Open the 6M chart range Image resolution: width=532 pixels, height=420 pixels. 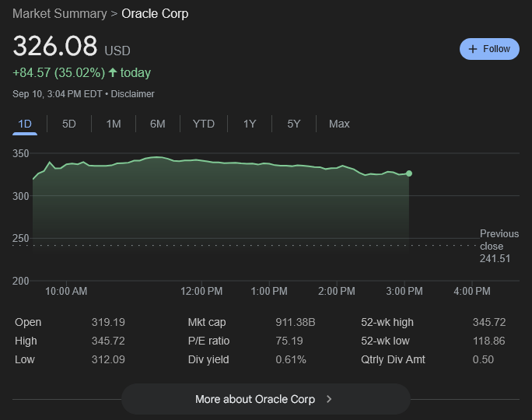[157, 124]
